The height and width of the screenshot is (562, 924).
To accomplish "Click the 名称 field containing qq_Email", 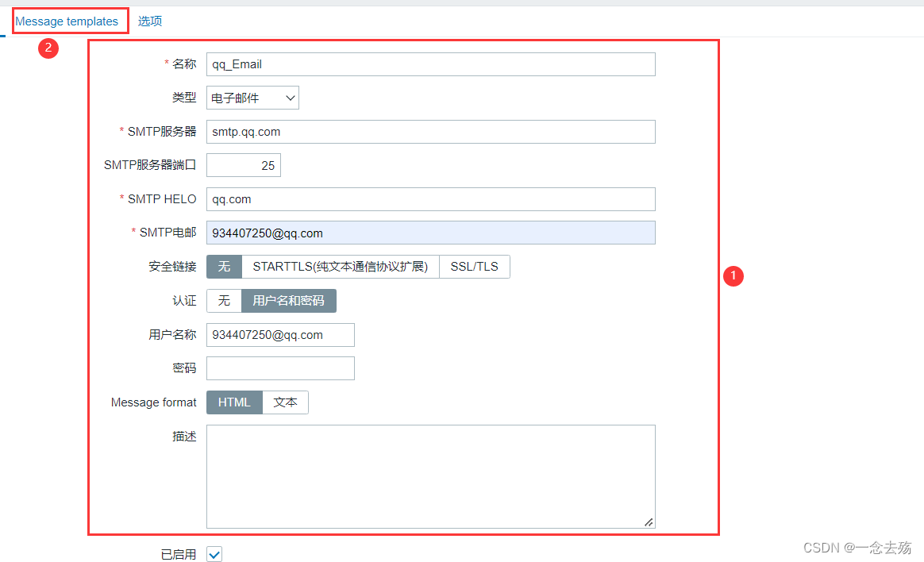I will point(431,64).
